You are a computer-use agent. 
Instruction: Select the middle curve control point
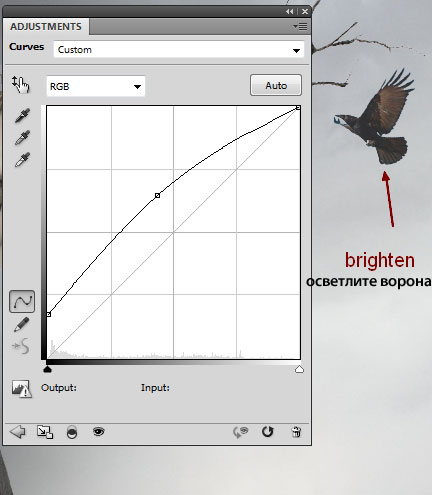tap(157, 196)
